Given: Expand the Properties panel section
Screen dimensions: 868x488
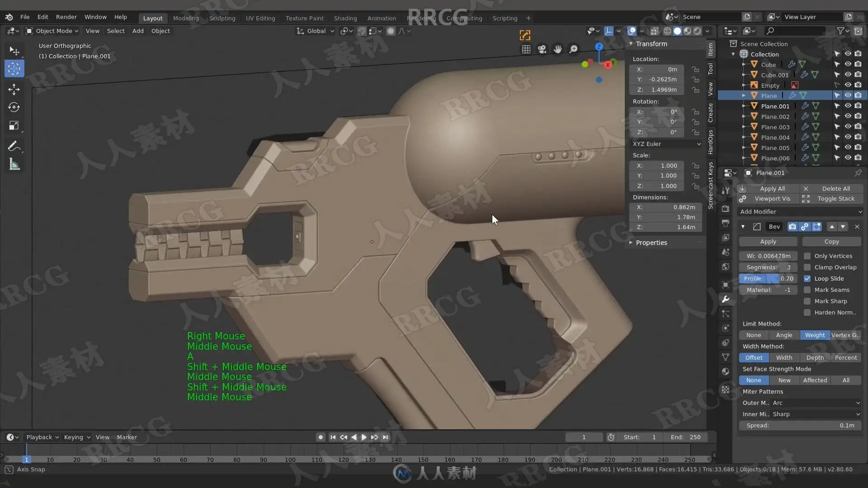Looking at the screenshot, I should pyautogui.click(x=651, y=243).
